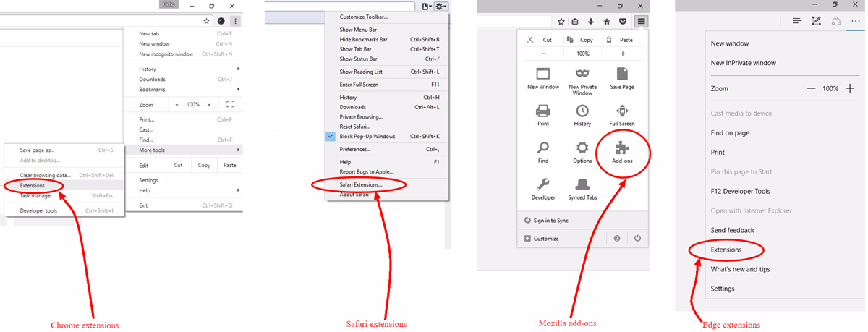Click Firefox's bookmark star icon
868x332 pixels.
[x=561, y=21]
